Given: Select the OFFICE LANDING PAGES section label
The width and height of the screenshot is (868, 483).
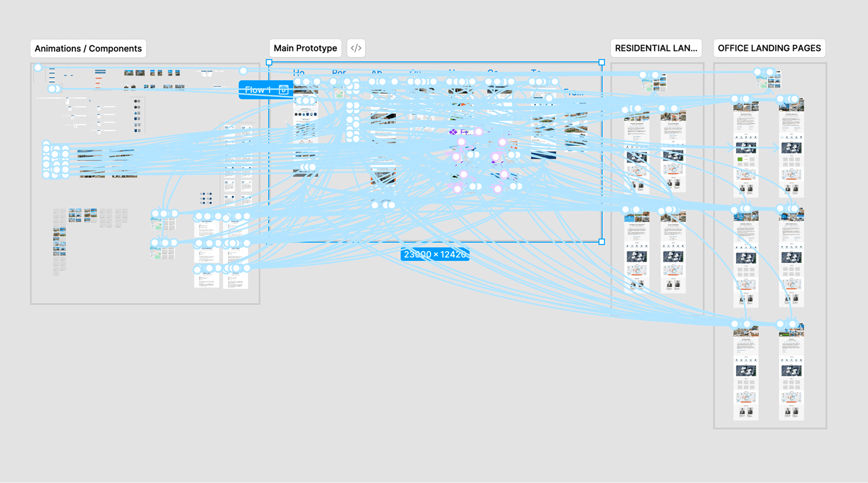Looking at the screenshot, I should pos(769,48).
